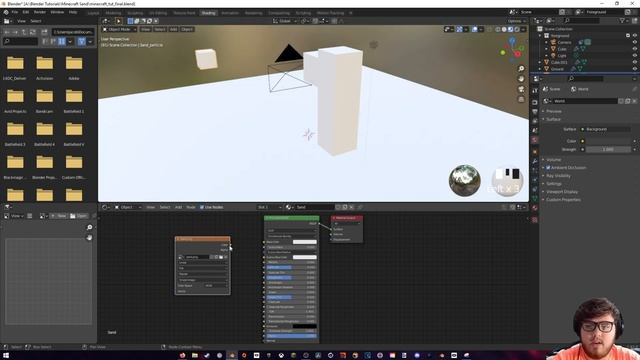Open the Render menu

[x=40, y=12]
